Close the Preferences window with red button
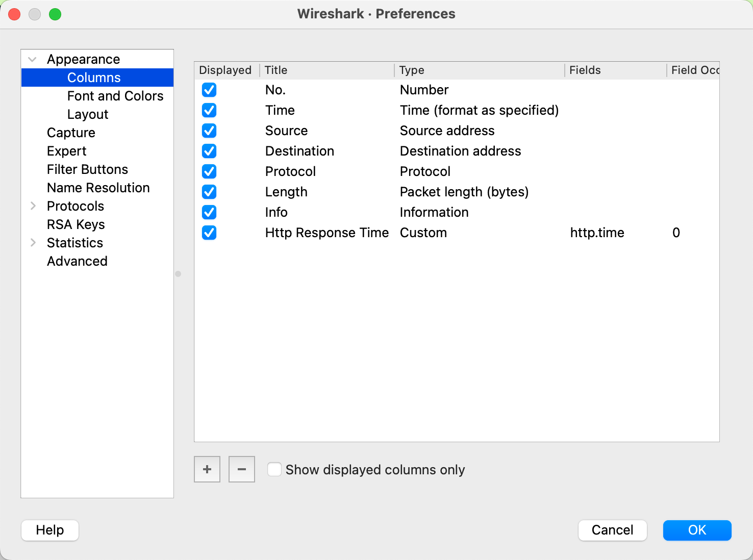The image size is (753, 560). 14,14
